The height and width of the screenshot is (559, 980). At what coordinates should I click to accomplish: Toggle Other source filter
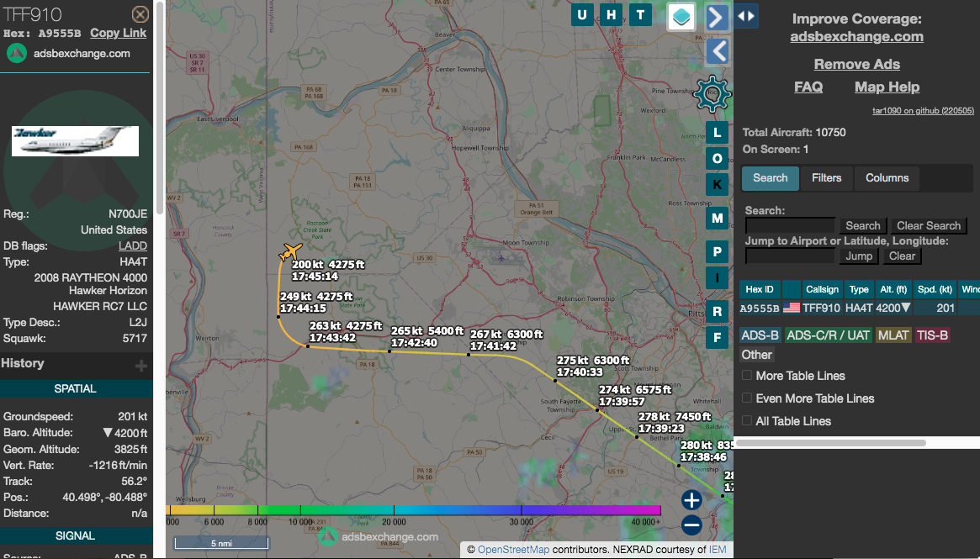tap(757, 355)
